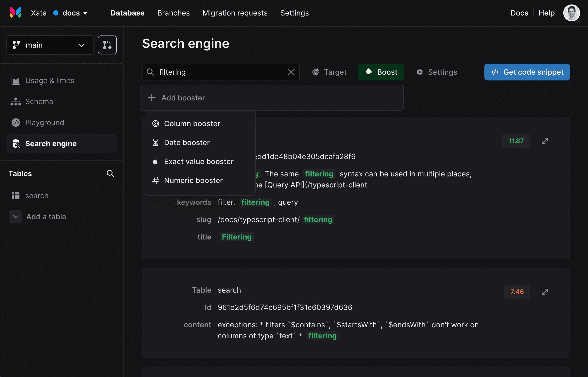
Task: Click the pull request icon button
Action: pos(107,45)
